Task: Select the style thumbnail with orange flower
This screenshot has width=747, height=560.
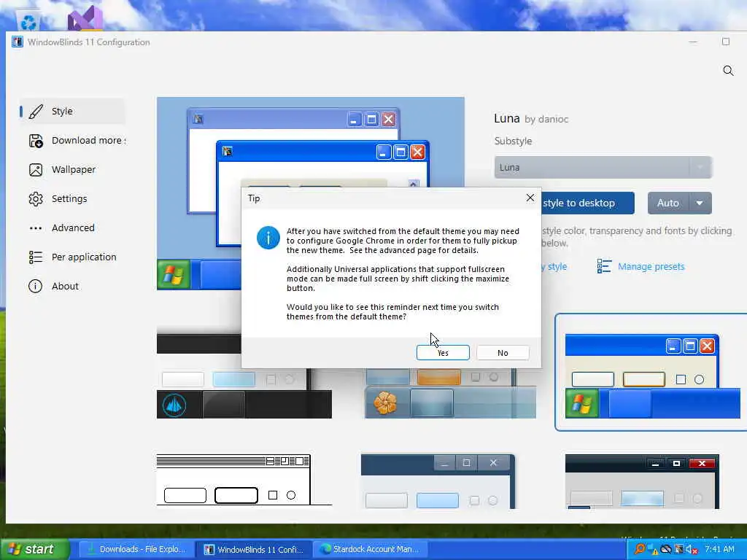Action: (x=450, y=393)
